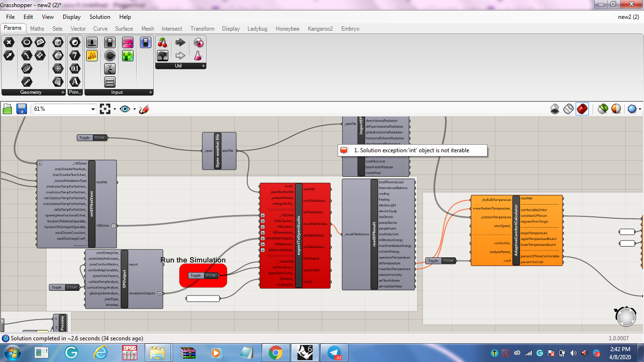Select the pink Gradient icon in Input
The image size is (644, 362).
tap(128, 42)
